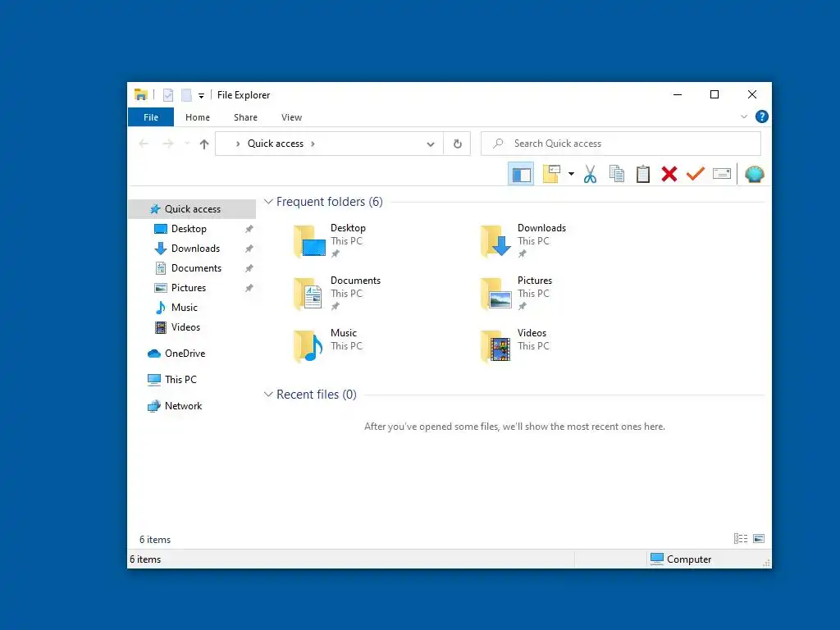The width and height of the screenshot is (840, 630).
Task: Select Videos in the navigation pane
Action: pyautogui.click(x=185, y=327)
